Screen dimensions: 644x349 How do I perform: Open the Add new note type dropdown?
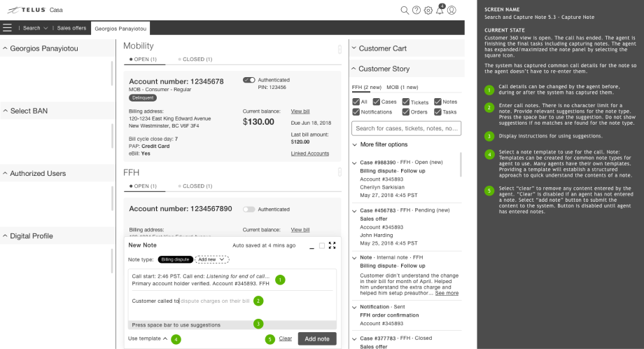tap(211, 259)
